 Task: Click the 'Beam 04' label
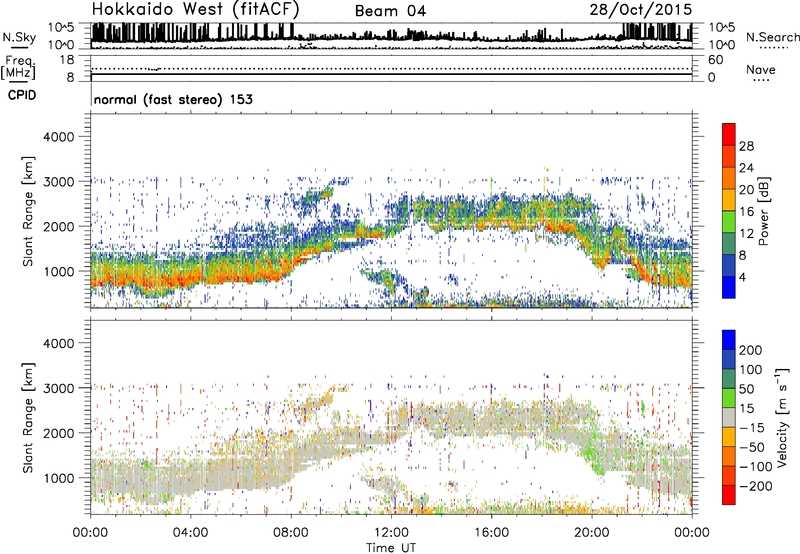(390, 11)
